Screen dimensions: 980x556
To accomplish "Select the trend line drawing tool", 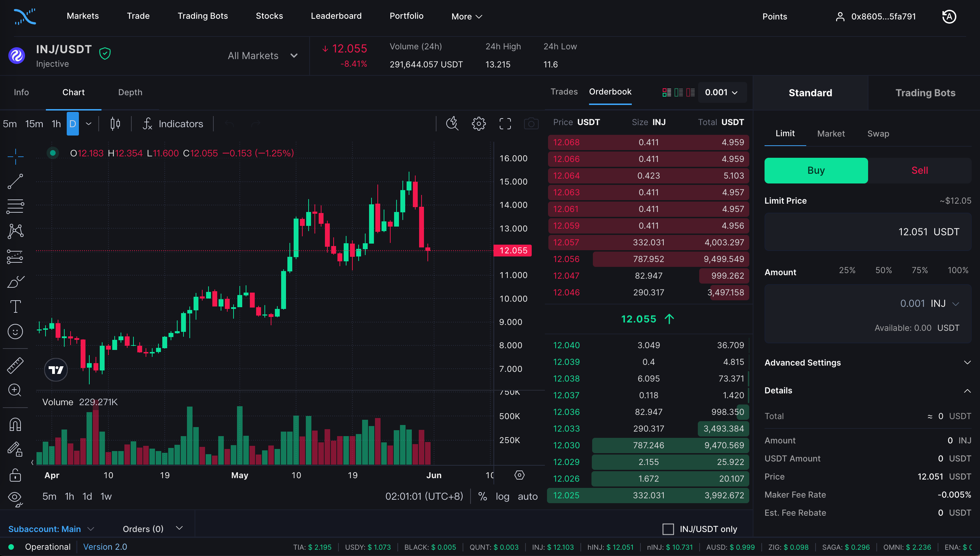I will pyautogui.click(x=15, y=181).
